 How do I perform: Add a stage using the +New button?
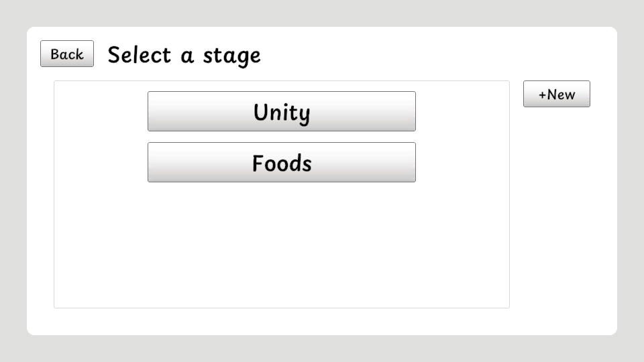(557, 94)
